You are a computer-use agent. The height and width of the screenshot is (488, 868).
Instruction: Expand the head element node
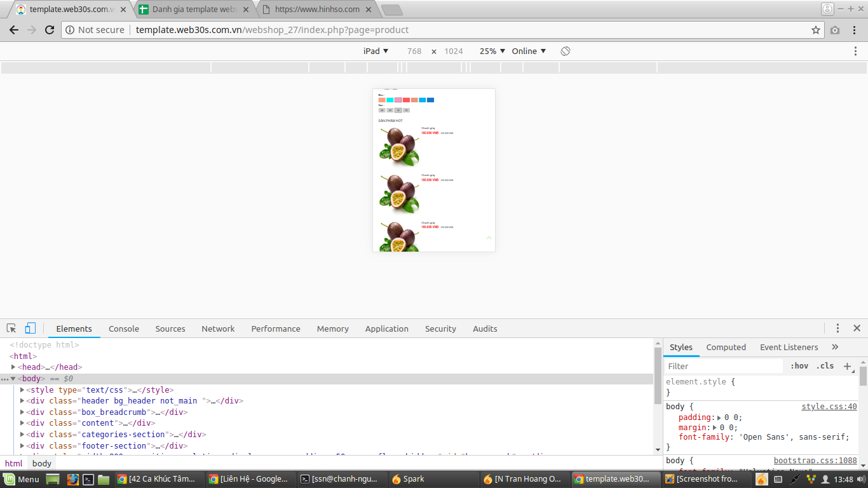click(x=13, y=367)
